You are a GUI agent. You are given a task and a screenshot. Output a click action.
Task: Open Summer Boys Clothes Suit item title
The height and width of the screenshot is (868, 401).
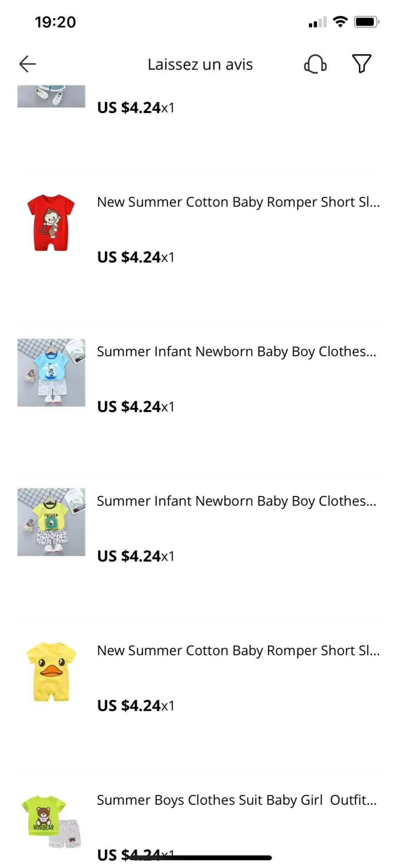pyautogui.click(x=236, y=800)
